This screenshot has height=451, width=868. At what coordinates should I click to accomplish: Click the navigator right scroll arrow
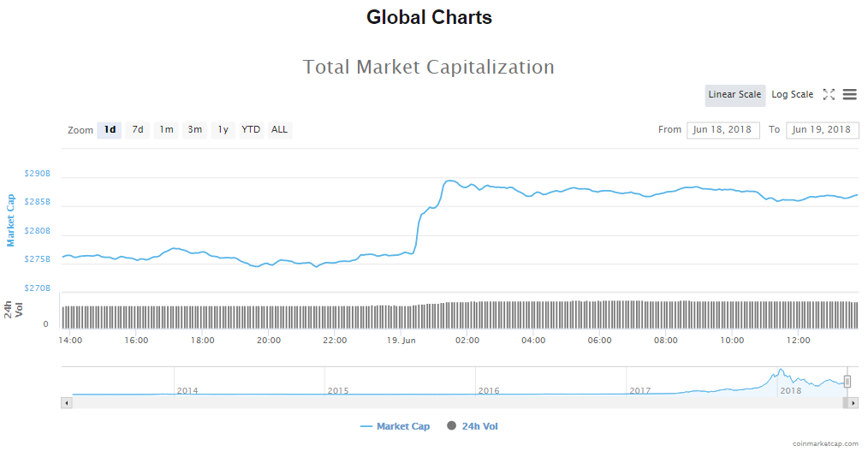click(x=853, y=402)
